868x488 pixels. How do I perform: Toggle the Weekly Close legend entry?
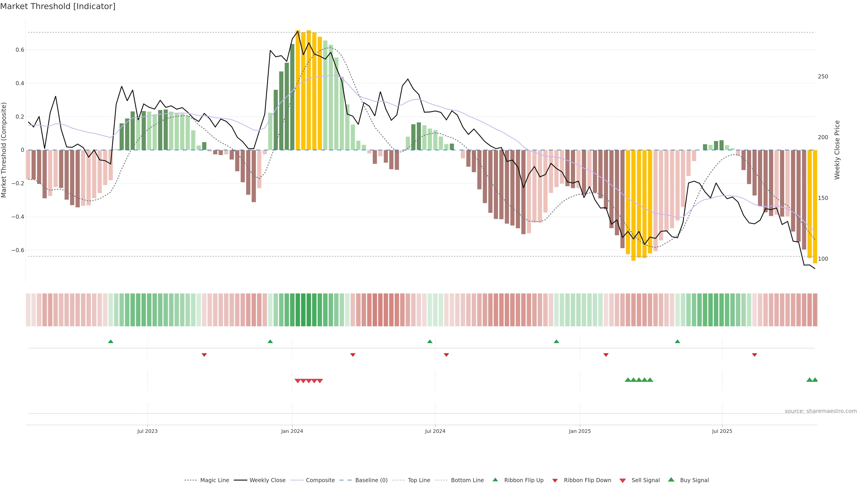point(267,480)
